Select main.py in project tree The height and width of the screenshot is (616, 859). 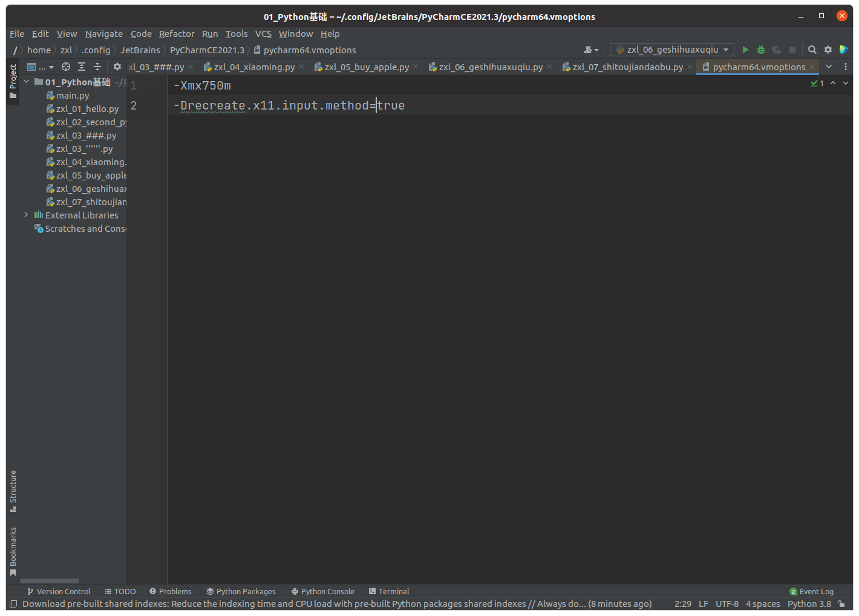click(73, 96)
